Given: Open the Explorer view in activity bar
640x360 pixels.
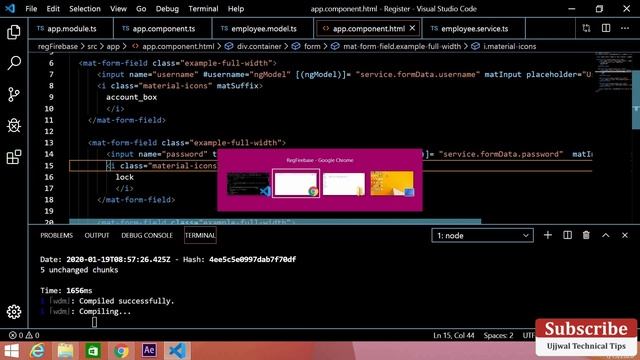Looking at the screenshot, I should [x=14, y=32].
